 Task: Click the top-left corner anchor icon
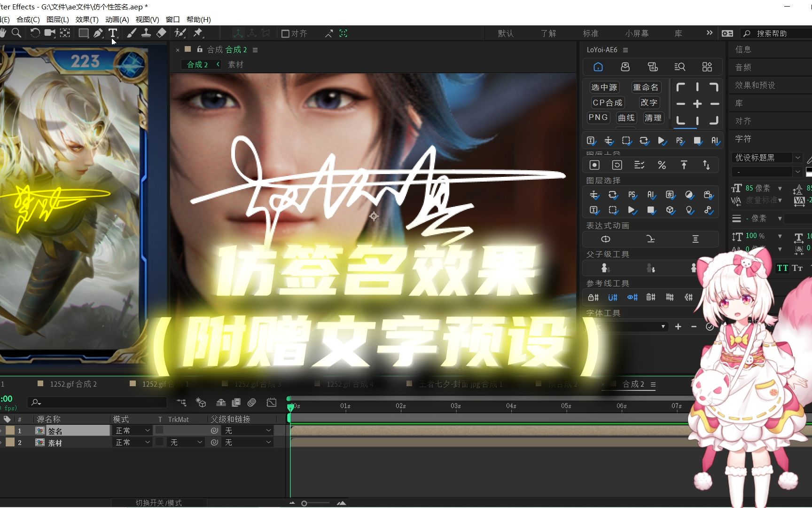point(680,87)
